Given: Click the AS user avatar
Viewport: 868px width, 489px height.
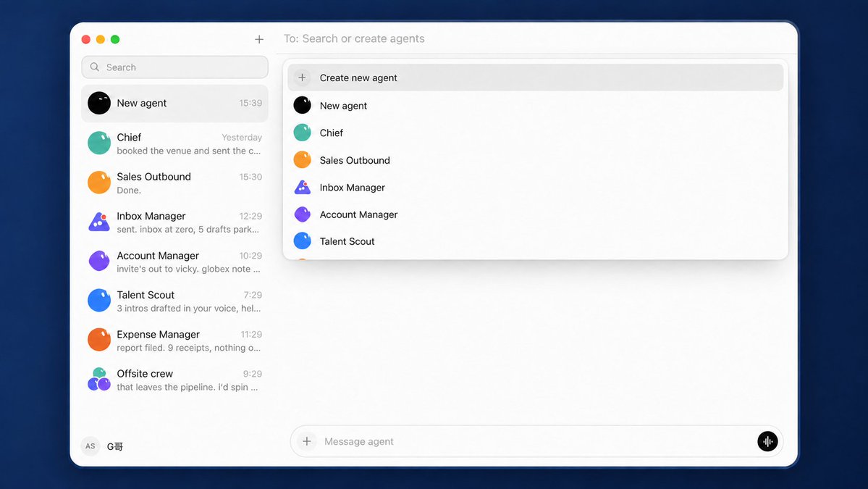Looking at the screenshot, I should coord(90,446).
